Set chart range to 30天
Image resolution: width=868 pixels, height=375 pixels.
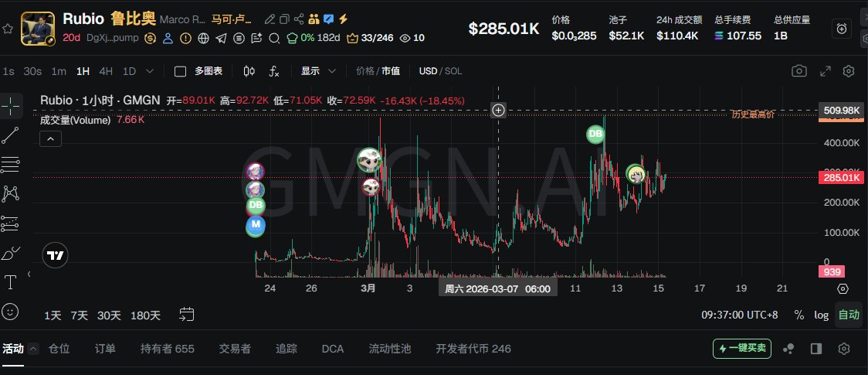click(x=109, y=315)
